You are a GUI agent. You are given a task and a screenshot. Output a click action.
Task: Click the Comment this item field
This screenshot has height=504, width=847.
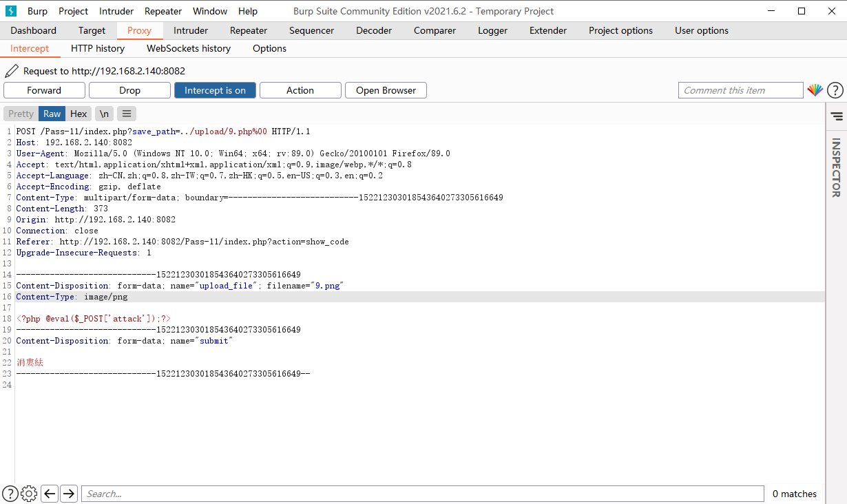pos(741,90)
